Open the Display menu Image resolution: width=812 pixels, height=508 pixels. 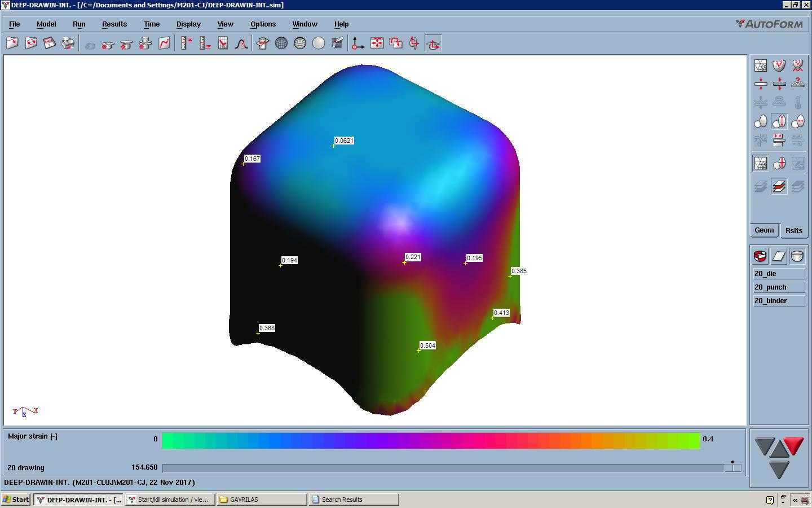(188, 24)
